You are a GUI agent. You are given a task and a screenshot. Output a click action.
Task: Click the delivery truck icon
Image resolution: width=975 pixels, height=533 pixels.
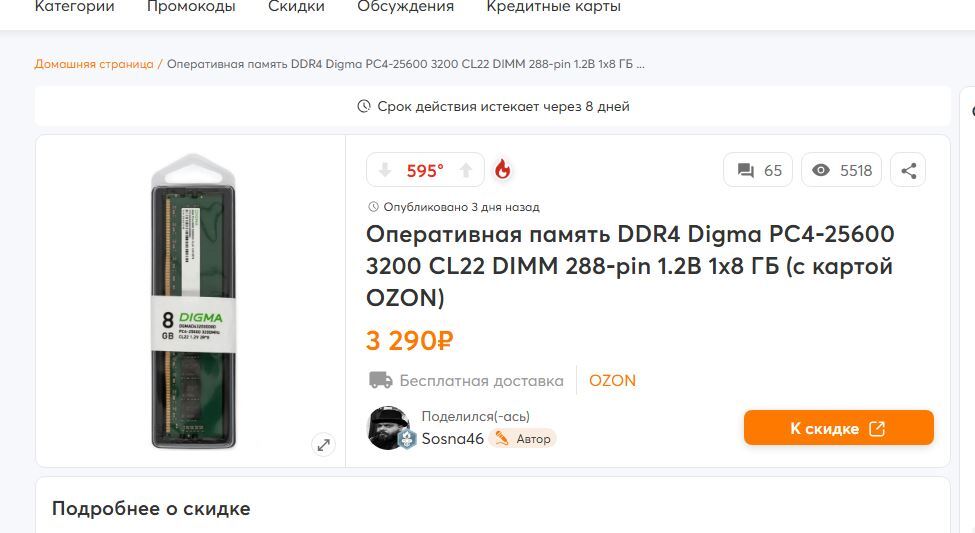[x=380, y=380]
